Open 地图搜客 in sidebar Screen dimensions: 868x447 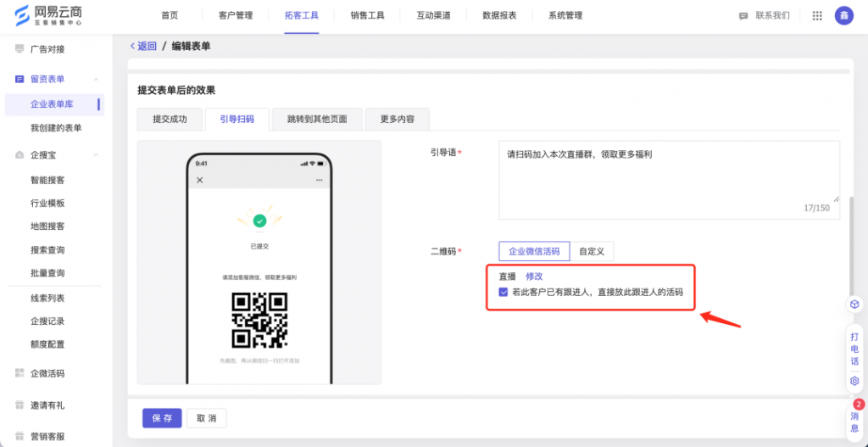[47, 226]
